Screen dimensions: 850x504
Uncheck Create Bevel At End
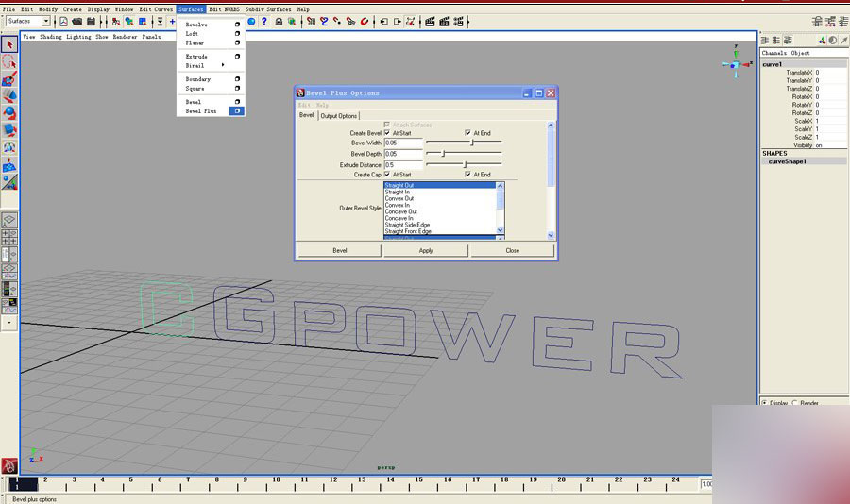(467, 133)
